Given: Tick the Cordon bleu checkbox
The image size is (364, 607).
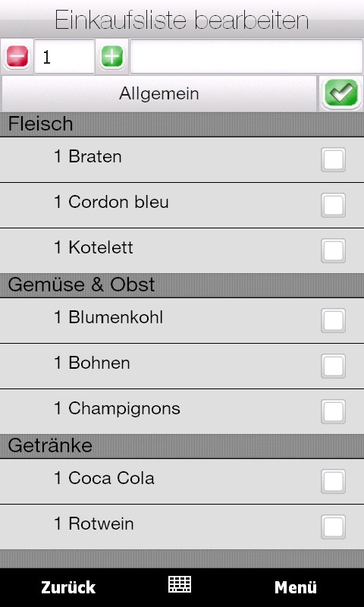Looking at the screenshot, I should pyautogui.click(x=333, y=205).
